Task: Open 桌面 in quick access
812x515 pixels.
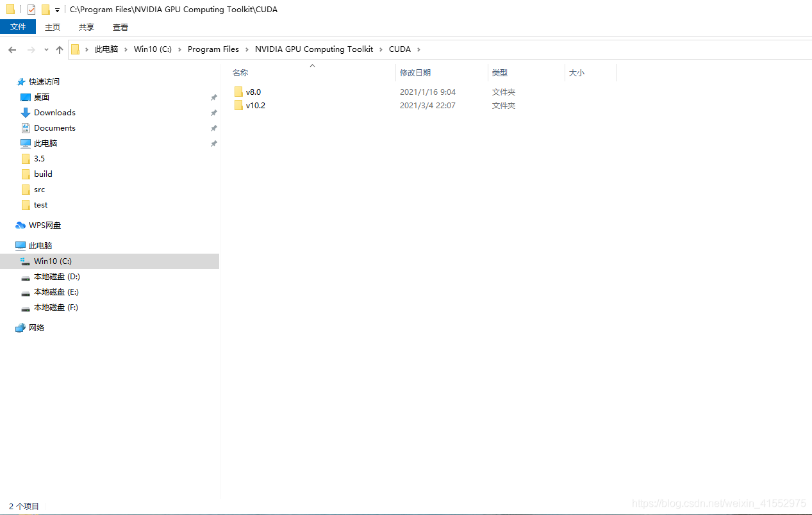Action: pyautogui.click(x=42, y=97)
